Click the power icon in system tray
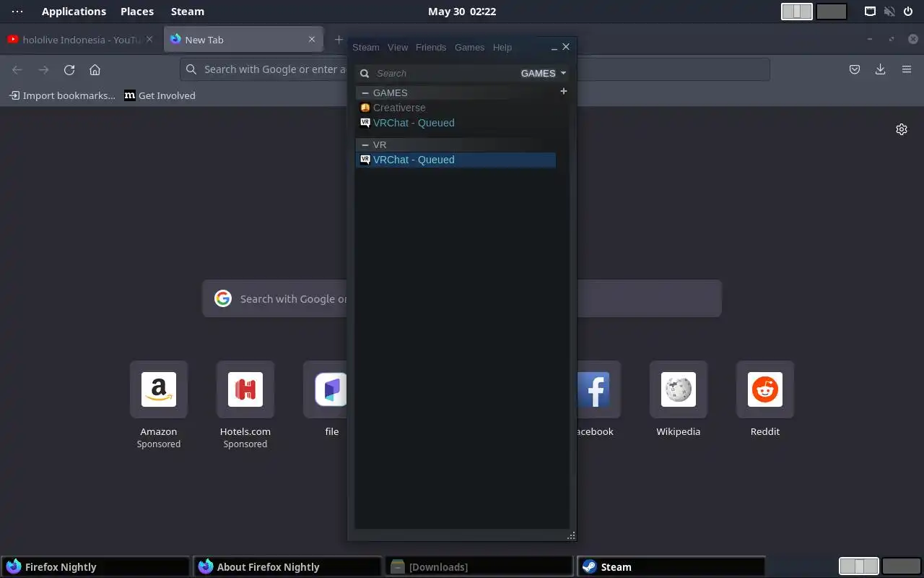This screenshot has height=578, width=924. coord(908,12)
